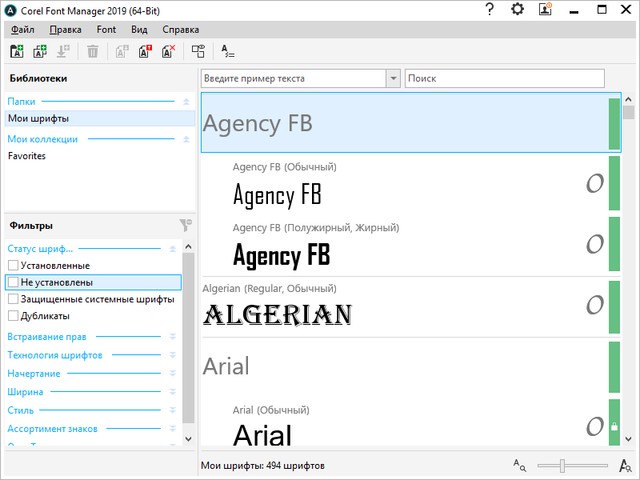Viewport: 640px width, 480px height.
Task: Click the OpenType icon beside Algerian
Action: coord(594,304)
